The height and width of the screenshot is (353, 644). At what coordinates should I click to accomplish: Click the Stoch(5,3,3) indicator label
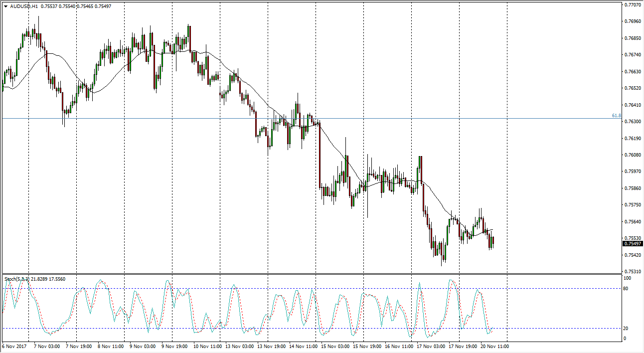[x=16, y=279]
